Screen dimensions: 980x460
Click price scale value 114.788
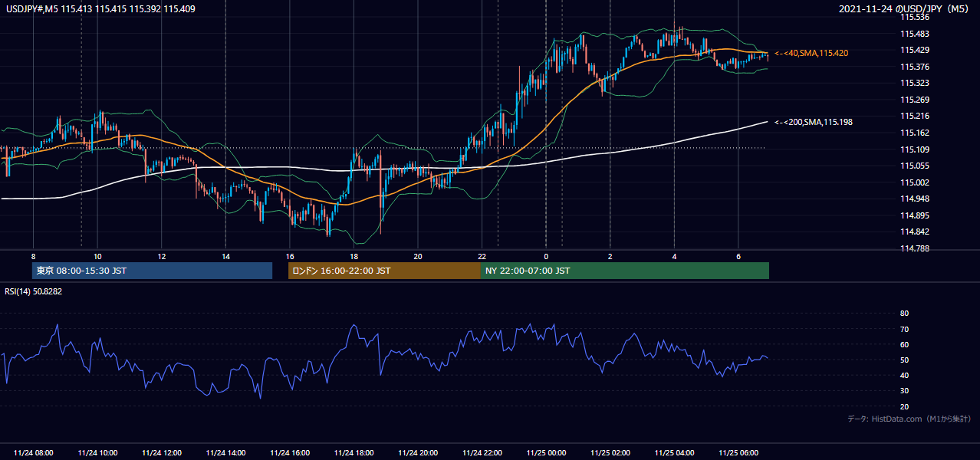pos(914,248)
